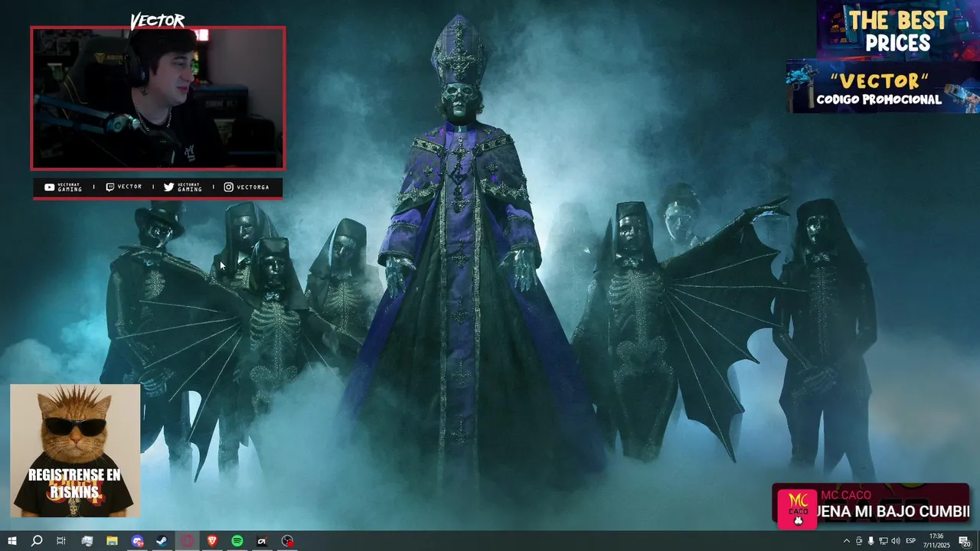Open Spotify from the taskbar
Image resolution: width=980 pixels, height=551 pixels.
(237, 541)
